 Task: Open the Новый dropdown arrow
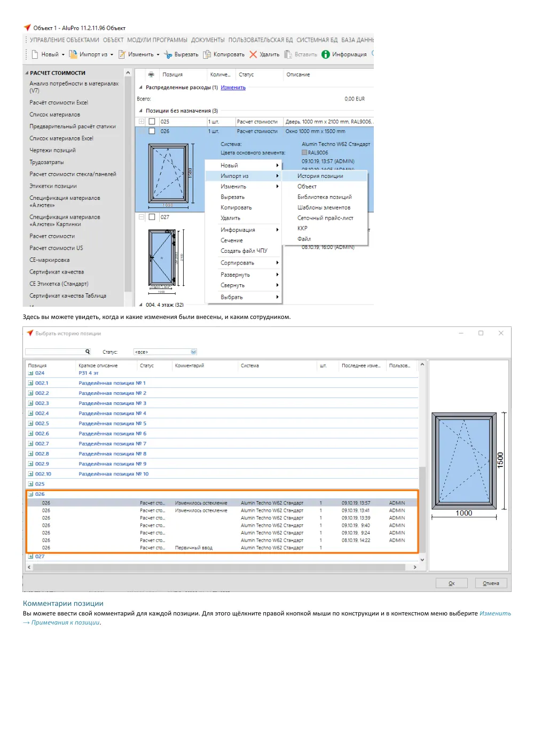click(63, 54)
